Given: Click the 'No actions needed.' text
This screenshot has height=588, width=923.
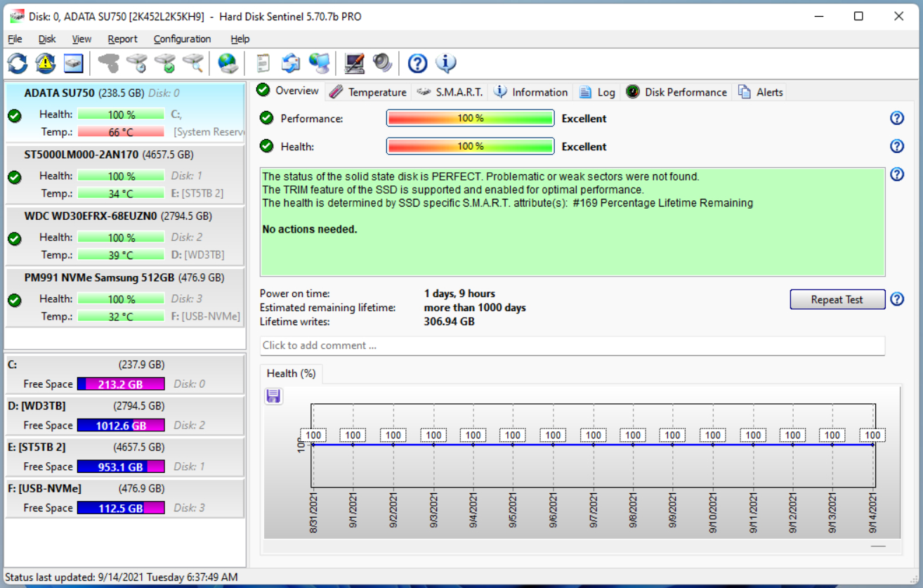Looking at the screenshot, I should (x=310, y=229).
